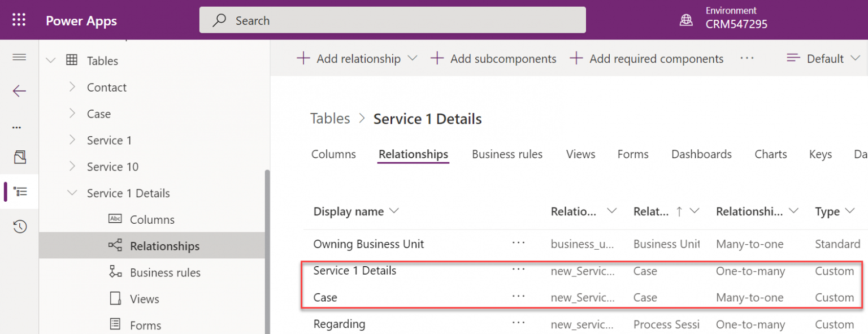Viewport: 868px width, 334px height.
Task: Open the Regarding relationship
Action: click(339, 324)
